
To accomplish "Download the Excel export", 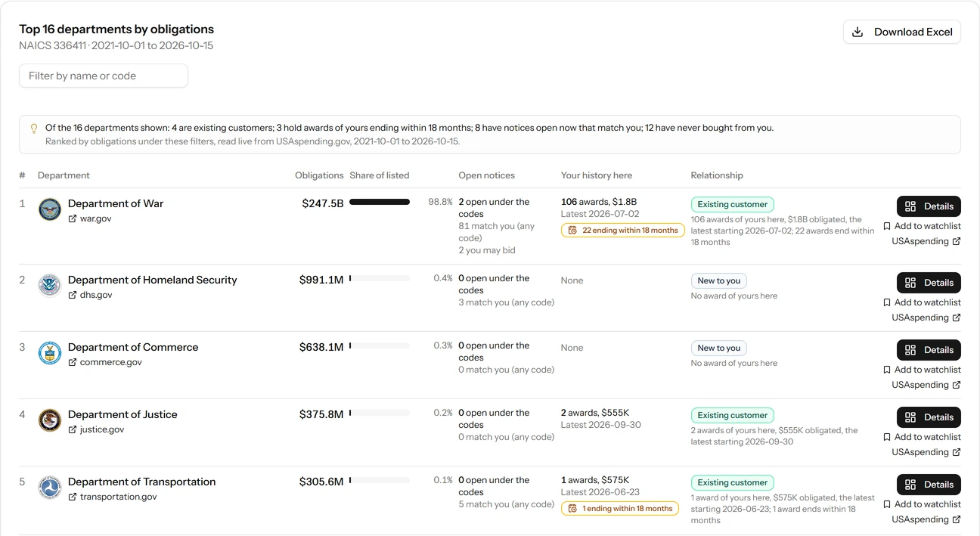I will (902, 32).
